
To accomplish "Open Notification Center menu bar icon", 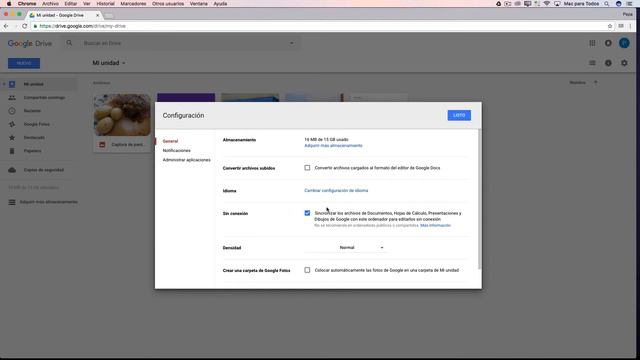I will (x=630, y=4).
